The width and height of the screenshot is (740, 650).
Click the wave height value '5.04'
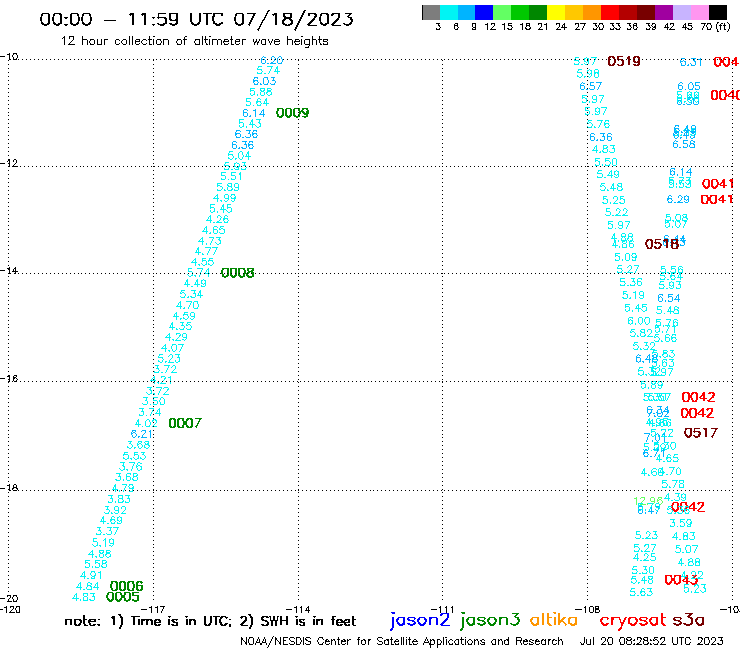[x=239, y=156]
